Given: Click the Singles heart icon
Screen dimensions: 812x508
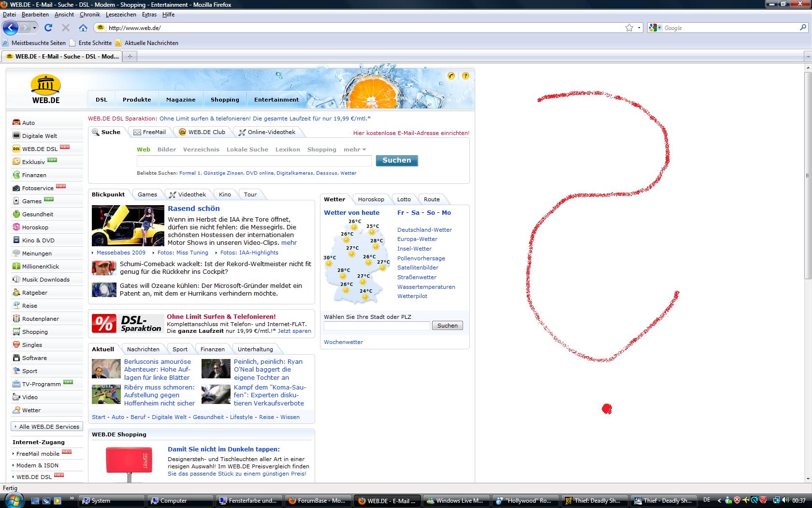Looking at the screenshot, I should [16, 344].
